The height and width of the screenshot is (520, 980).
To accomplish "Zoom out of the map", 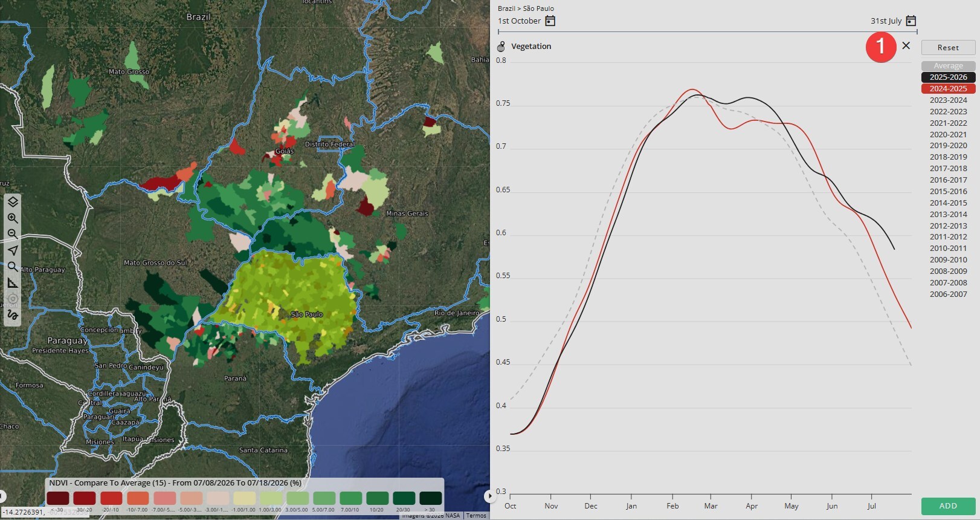I will pyautogui.click(x=13, y=234).
